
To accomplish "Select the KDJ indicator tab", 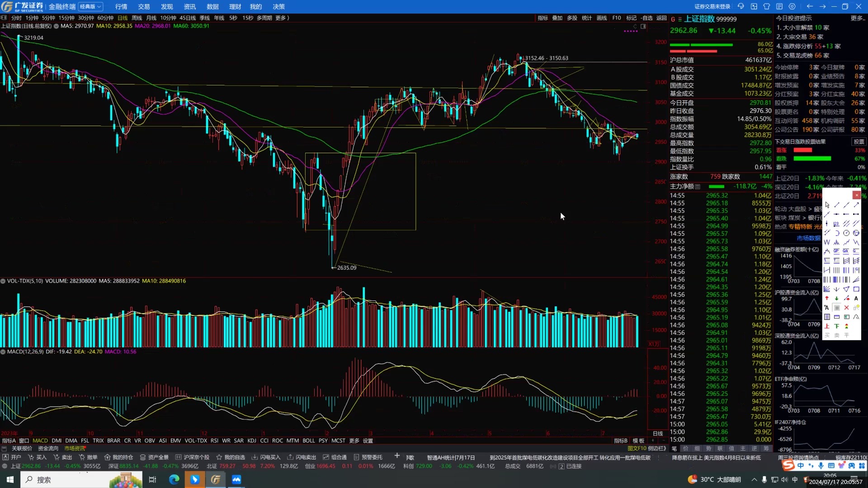I will 252,441.
